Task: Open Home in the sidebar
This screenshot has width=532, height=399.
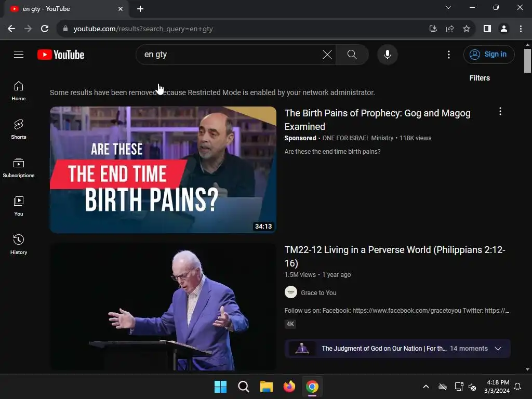Action: coord(19,91)
